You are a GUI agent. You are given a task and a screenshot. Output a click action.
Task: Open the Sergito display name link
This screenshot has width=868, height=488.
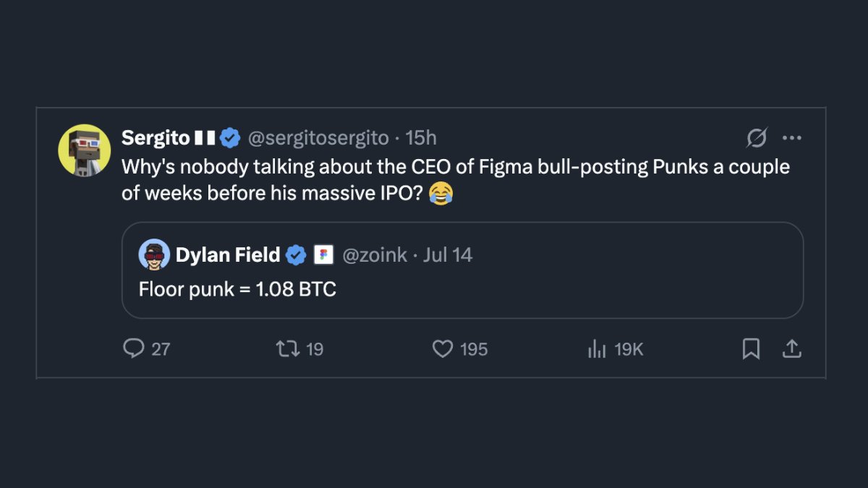point(156,137)
